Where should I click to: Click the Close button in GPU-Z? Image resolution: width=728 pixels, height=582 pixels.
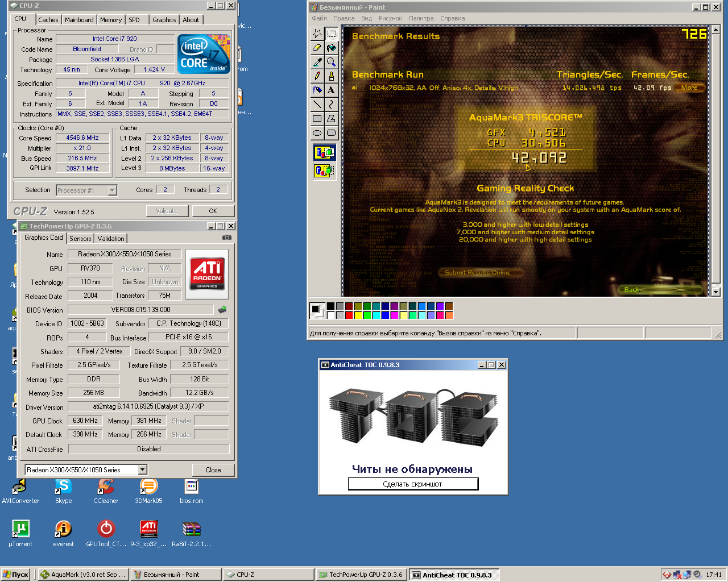[213, 470]
